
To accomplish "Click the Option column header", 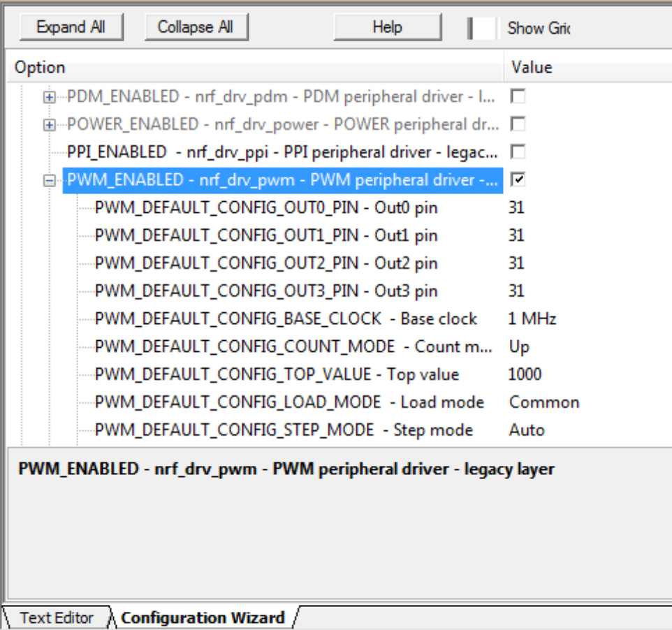I will 256,67.
